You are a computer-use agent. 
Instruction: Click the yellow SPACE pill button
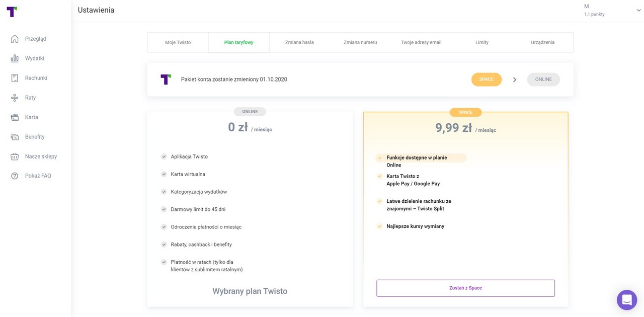tap(487, 80)
